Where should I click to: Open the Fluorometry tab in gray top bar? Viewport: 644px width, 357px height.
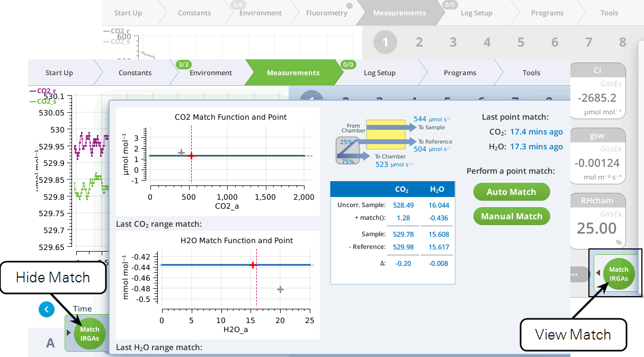(x=326, y=13)
